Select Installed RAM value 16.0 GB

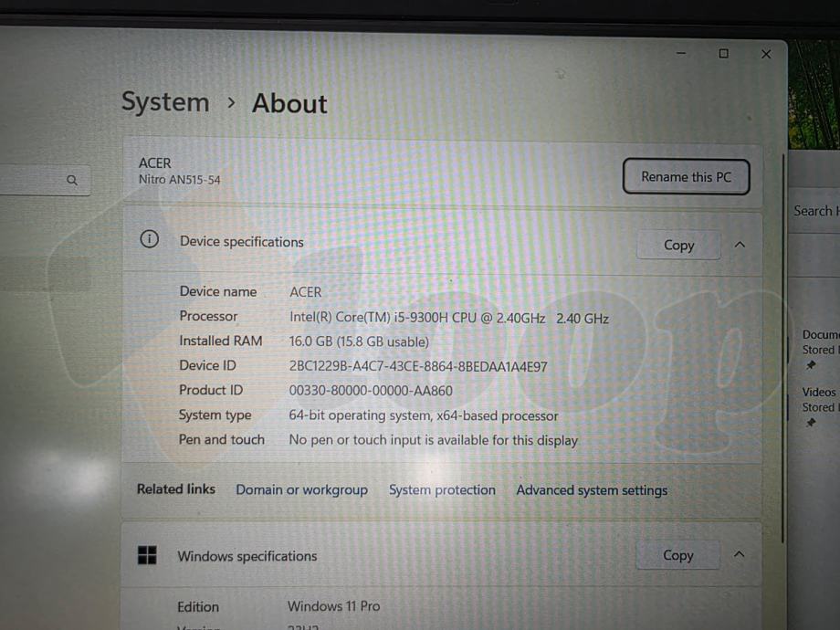click(x=359, y=341)
